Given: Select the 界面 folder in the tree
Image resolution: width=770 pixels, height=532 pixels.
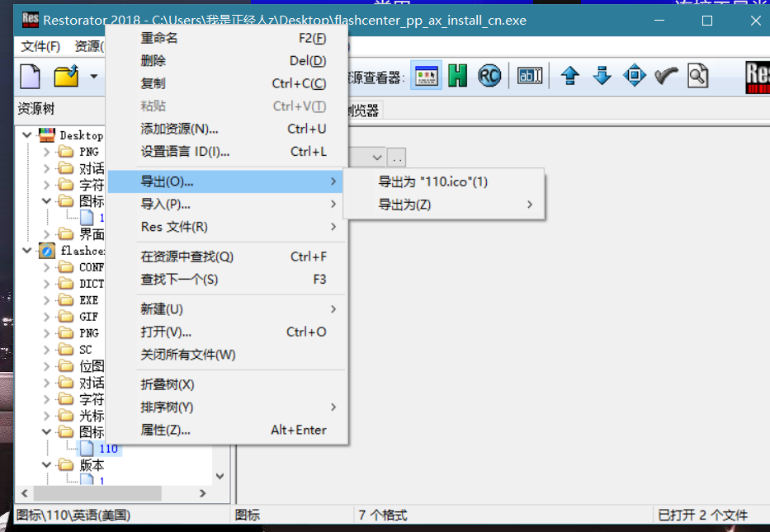Looking at the screenshot, I should [92, 234].
